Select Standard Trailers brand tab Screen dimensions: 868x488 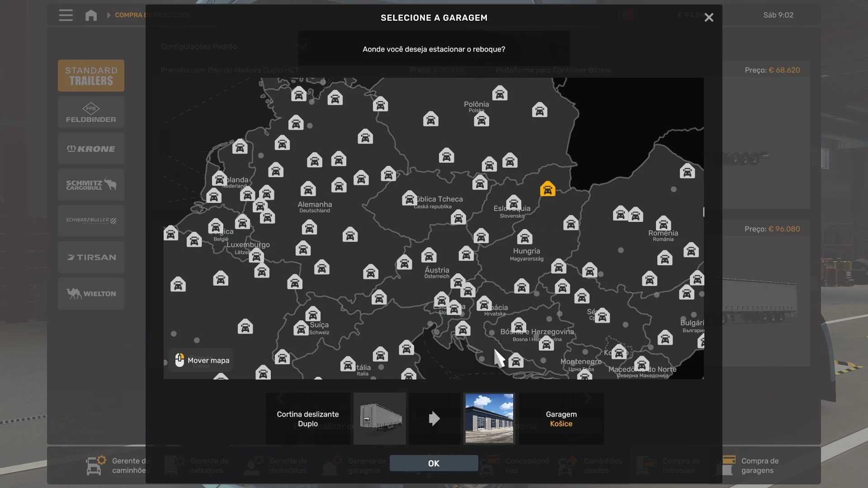pos(91,76)
